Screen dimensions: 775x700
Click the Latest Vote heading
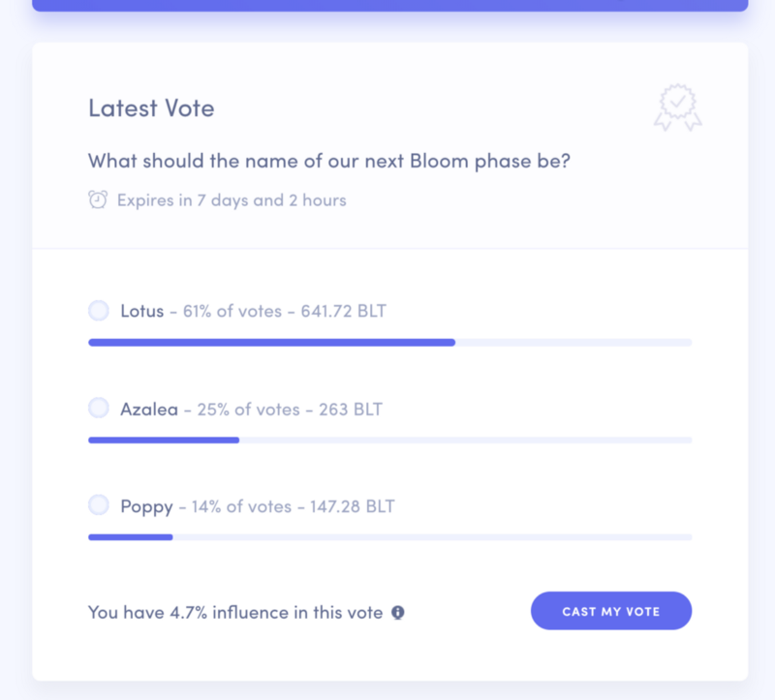(151, 108)
